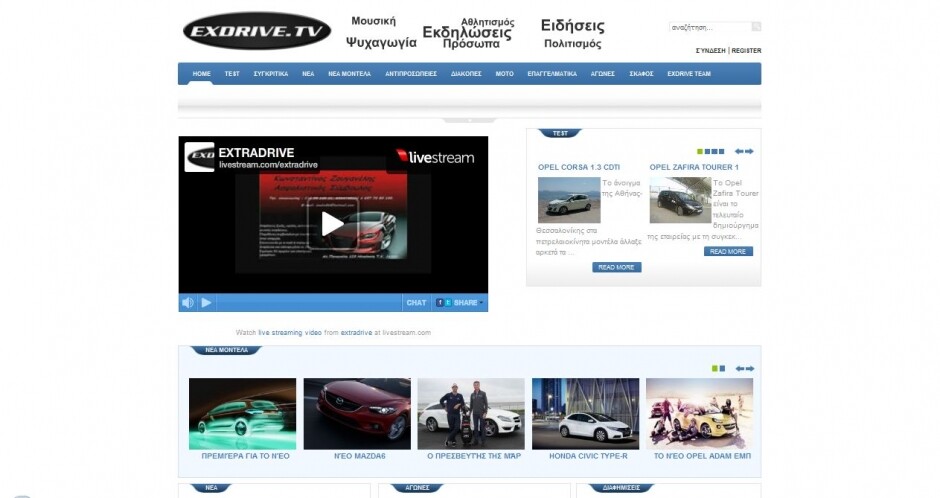
Task: Open the ΑΓΩΝΕΣ menu item in navbar
Action: tap(603, 74)
